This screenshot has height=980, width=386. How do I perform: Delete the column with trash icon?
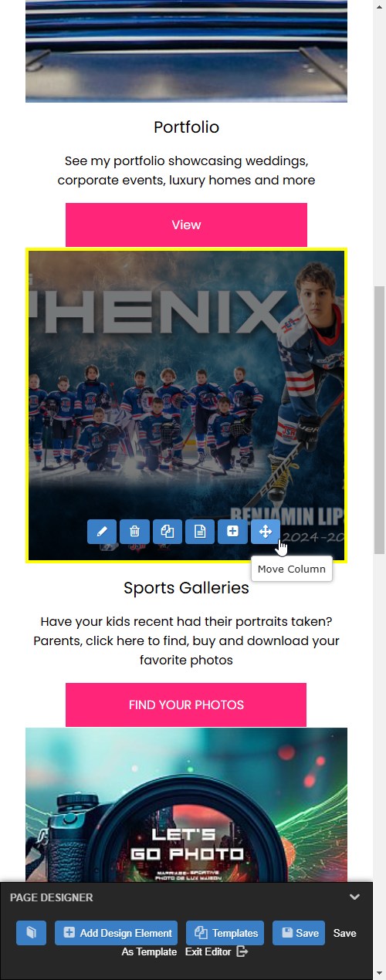[x=134, y=532]
